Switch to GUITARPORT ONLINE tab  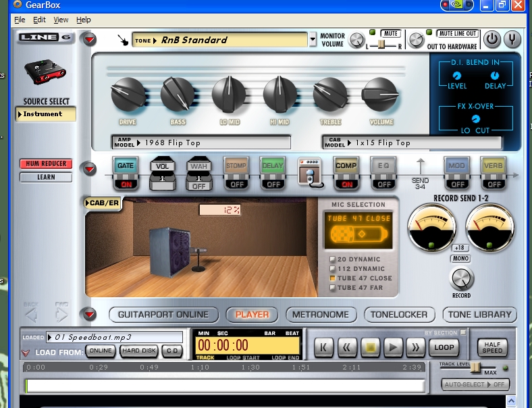point(163,315)
